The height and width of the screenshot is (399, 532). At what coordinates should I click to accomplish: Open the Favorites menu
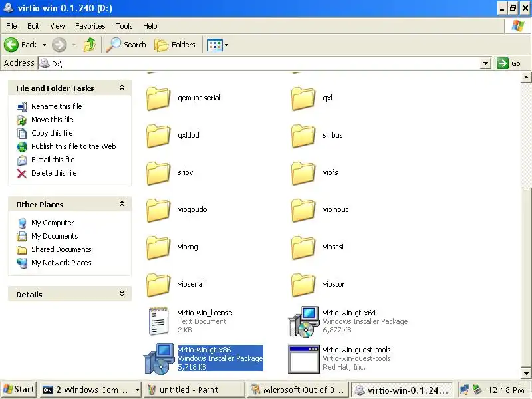[90, 26]
